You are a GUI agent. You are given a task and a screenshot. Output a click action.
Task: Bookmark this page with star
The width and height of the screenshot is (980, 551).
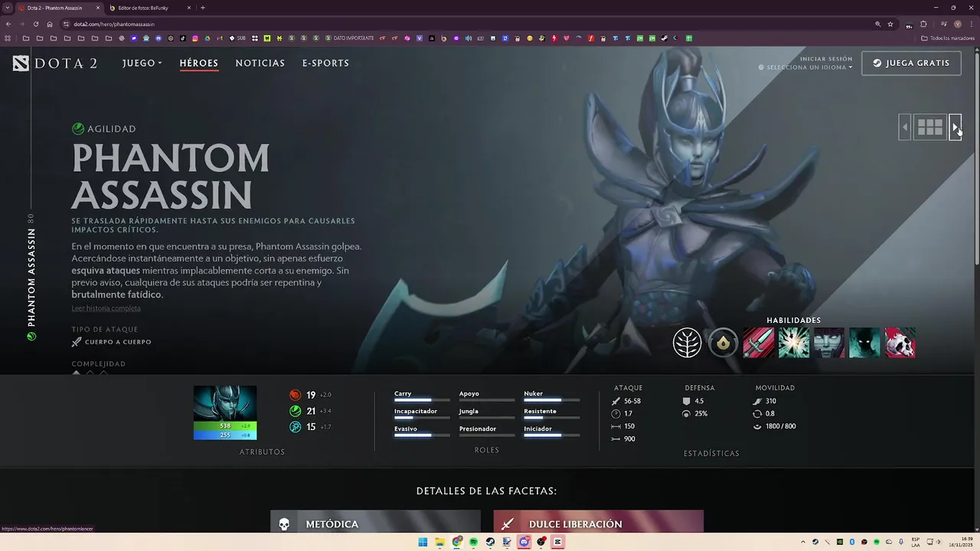point(890,24)
